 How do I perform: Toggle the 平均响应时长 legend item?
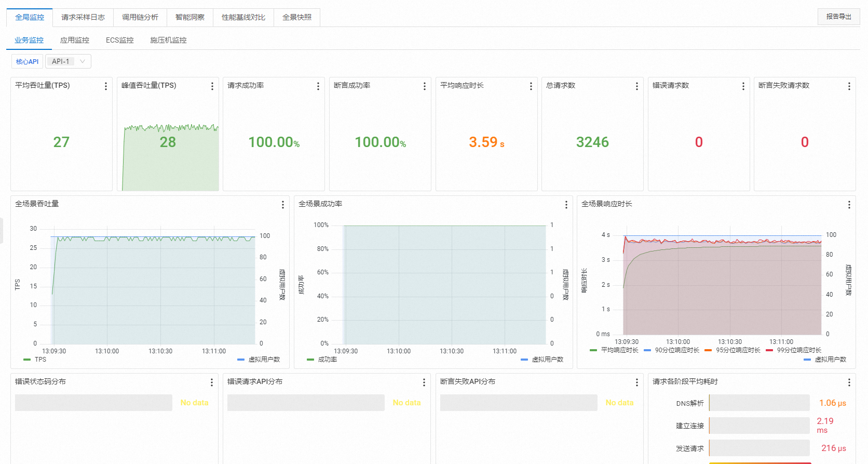pos(614,350)
